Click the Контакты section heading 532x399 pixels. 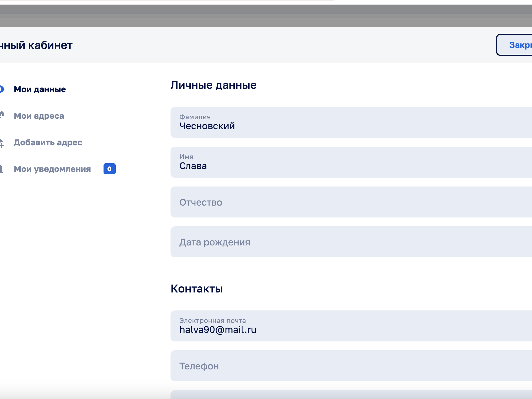pos(197,289)
